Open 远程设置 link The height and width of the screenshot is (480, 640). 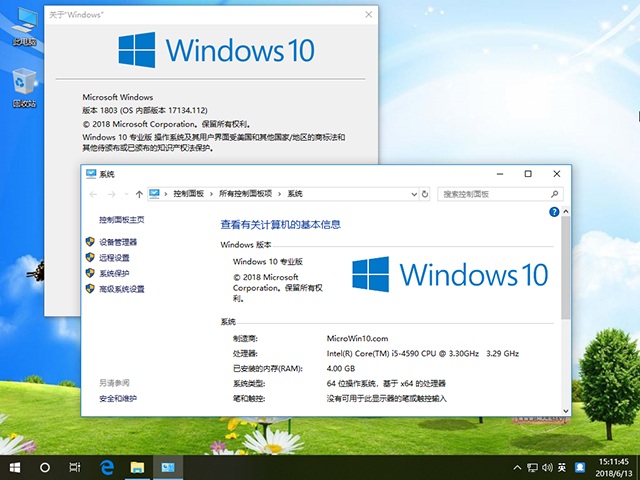point(114,258)
